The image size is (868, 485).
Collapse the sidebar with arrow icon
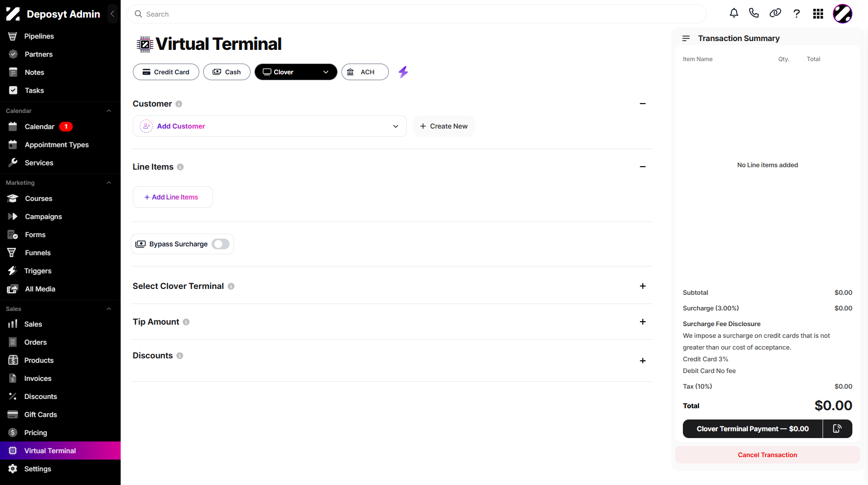[x=112, y=14]
